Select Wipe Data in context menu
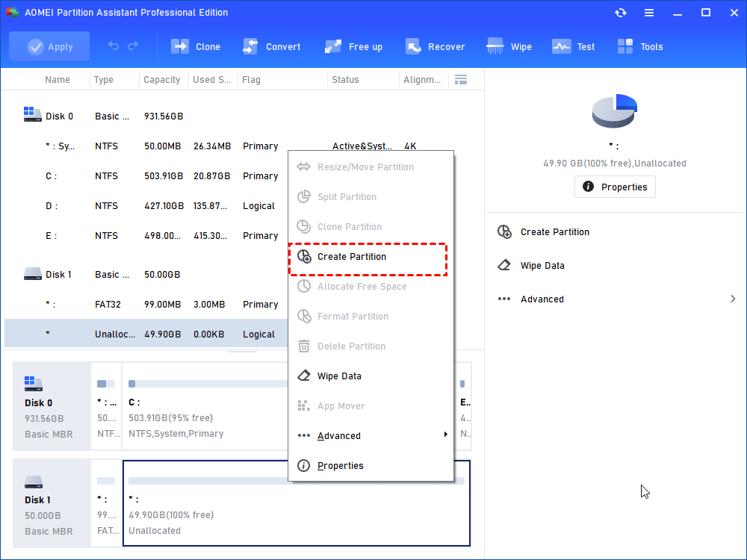The image size is (747, 560). (x=339, y=376)
